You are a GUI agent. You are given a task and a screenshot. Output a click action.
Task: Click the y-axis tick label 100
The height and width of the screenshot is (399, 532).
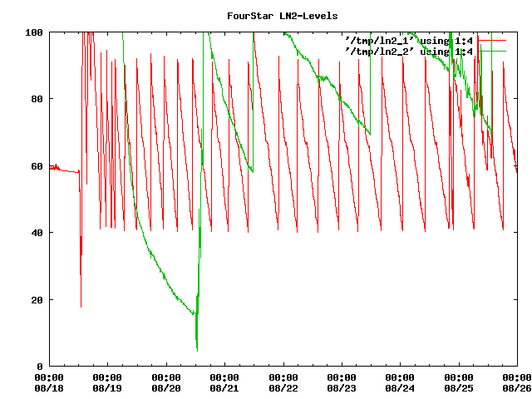click(34, 32)
